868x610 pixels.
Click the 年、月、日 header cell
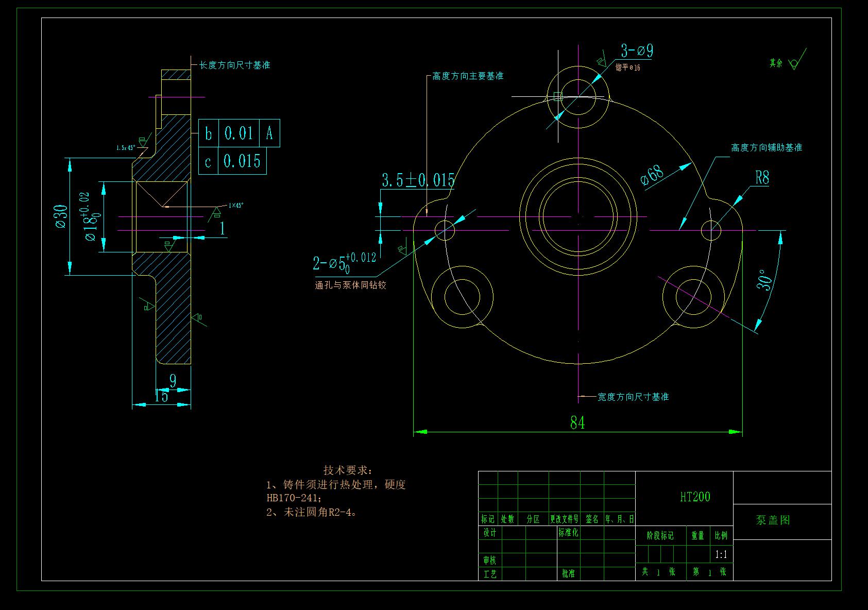pos(620,519)
